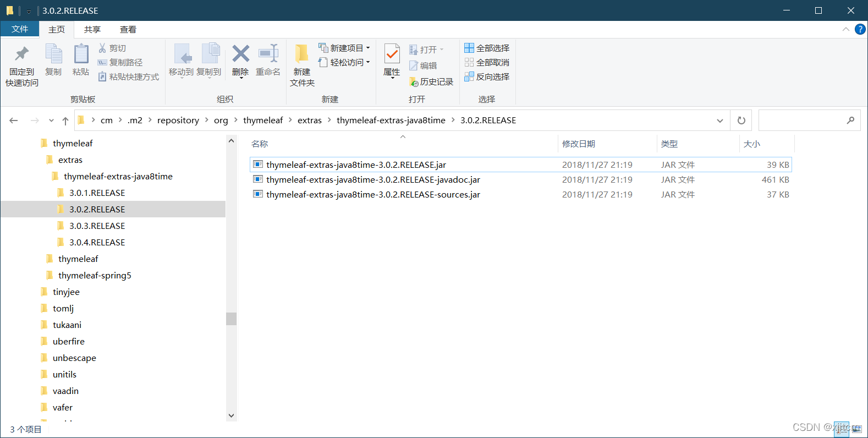This screenshot has height=438, width=868.
Task: Select Cut (剪切) scissors icon
Action: (x=102, y=48)
